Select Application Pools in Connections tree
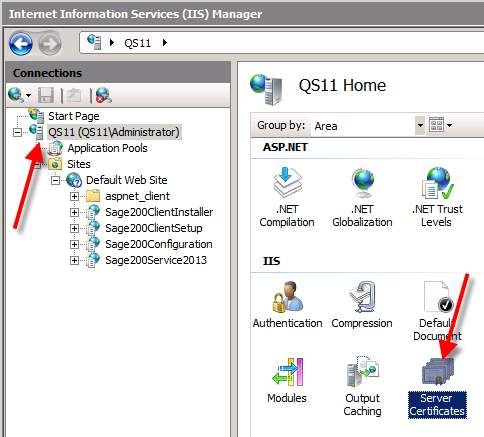This screenshot has height=437, width=484. pyautogui.click(x=107, y=148)
